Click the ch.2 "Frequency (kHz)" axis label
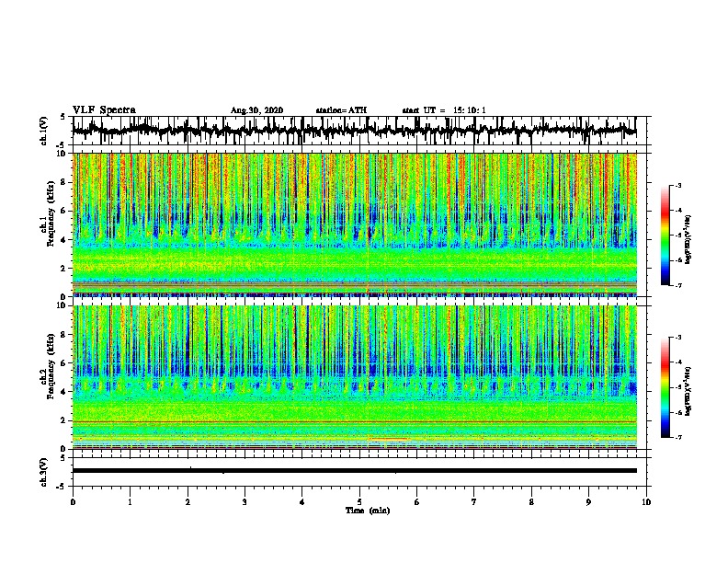The width and height of the screenshot is (728, 563). coord(51,366)
